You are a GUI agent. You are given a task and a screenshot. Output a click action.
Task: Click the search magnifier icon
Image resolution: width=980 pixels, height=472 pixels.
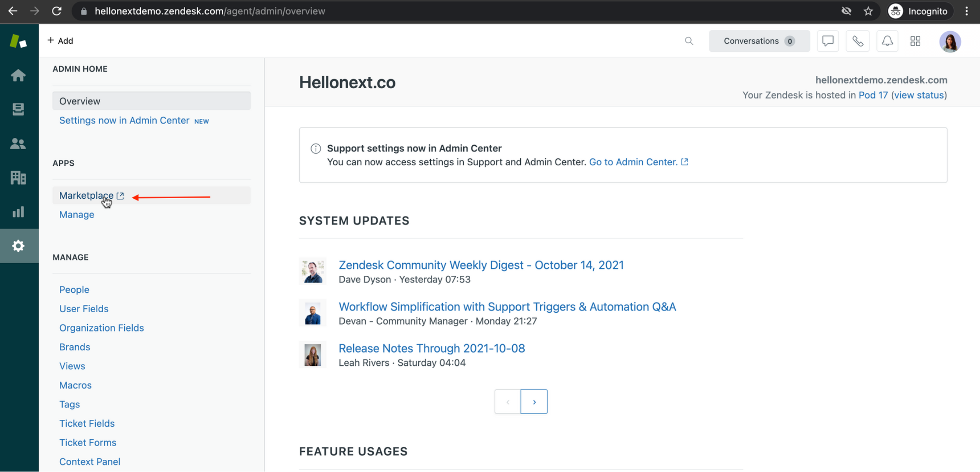(x=689, y=41)
